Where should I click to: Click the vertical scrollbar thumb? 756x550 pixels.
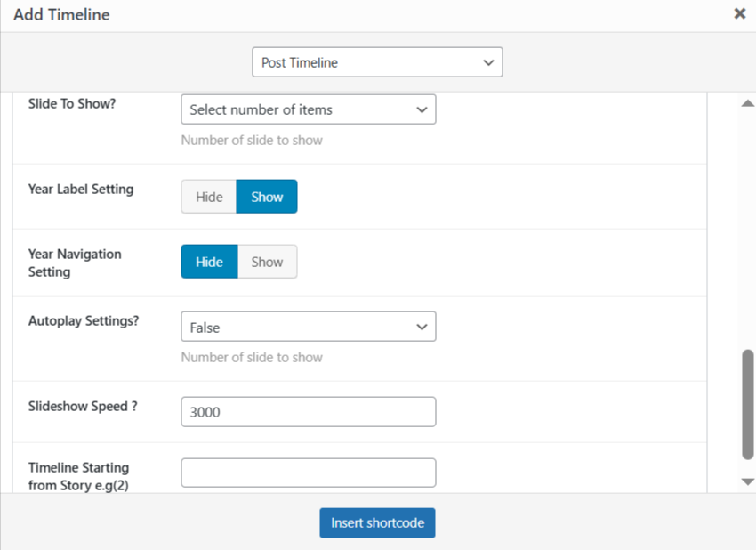click(x=747, y=405)
